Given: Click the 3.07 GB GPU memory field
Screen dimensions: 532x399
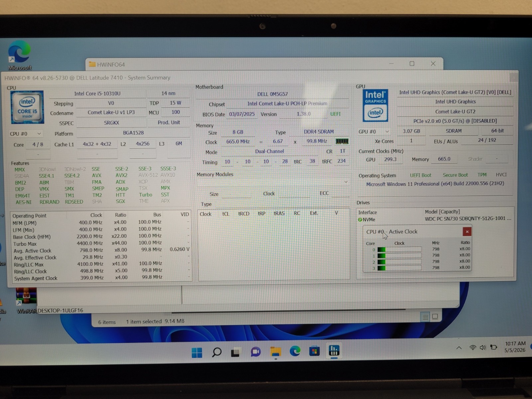Looking at the screenshot, I should [x=411, y=131].
